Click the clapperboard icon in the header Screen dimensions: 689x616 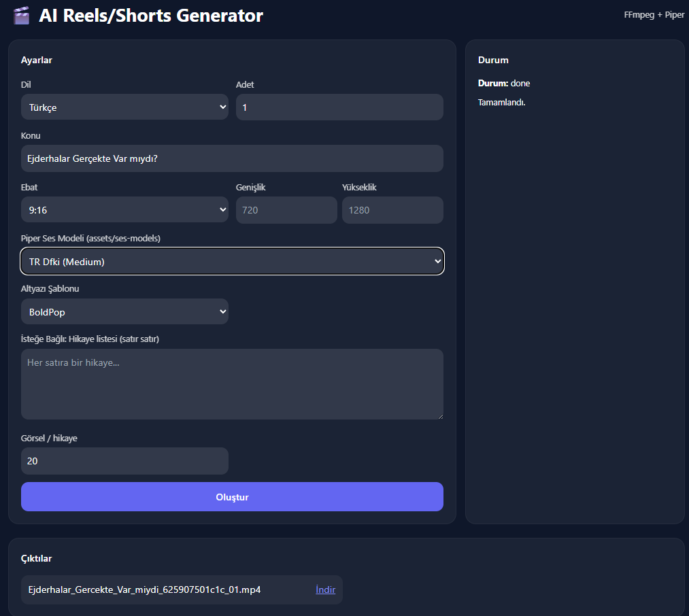click(21, 16)
